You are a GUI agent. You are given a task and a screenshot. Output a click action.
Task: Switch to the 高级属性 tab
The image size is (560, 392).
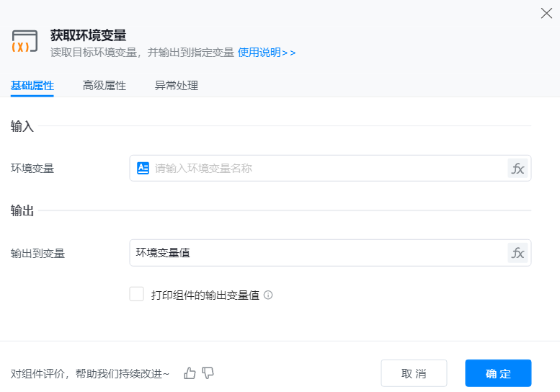[105, 86]
